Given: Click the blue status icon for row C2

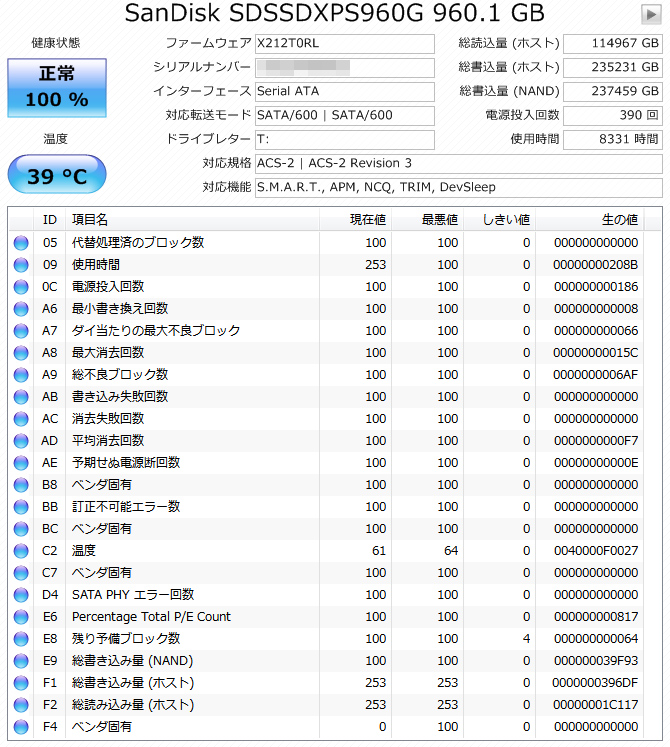Looking at the screenshot, I should (x=21, y=551).
